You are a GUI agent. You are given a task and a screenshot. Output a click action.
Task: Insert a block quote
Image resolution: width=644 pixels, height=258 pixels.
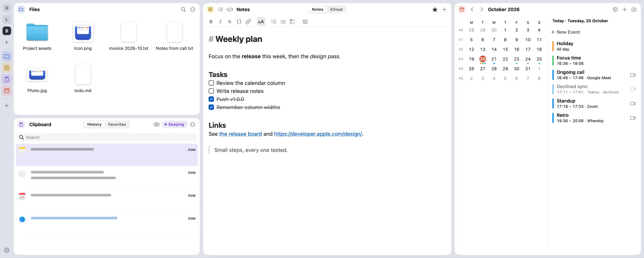coord(305,22)
